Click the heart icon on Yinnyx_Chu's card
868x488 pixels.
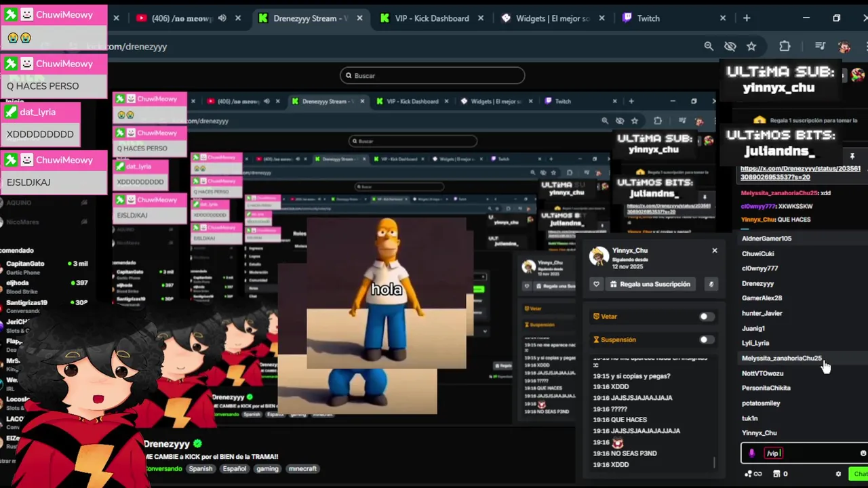[x=596, y=284]
